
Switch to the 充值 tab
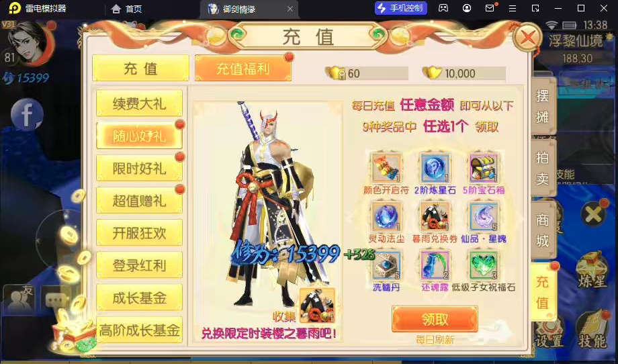pos(140,69)
